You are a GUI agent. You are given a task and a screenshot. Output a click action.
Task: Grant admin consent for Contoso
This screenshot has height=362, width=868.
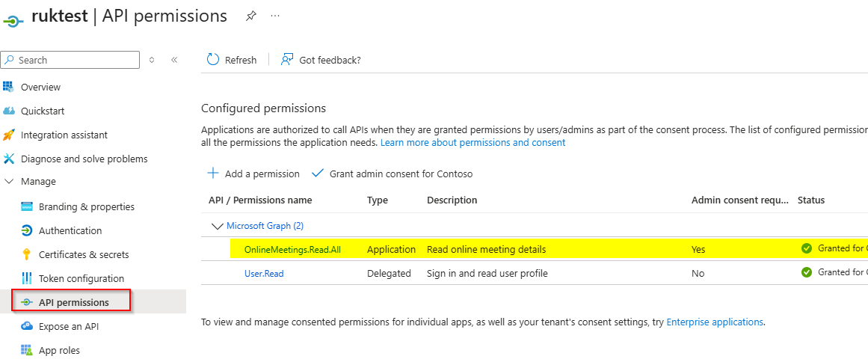(392, 174)
